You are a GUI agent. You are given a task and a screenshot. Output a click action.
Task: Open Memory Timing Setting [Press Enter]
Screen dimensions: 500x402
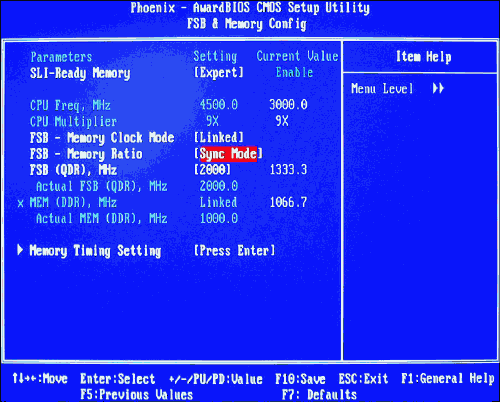point(235,251)
